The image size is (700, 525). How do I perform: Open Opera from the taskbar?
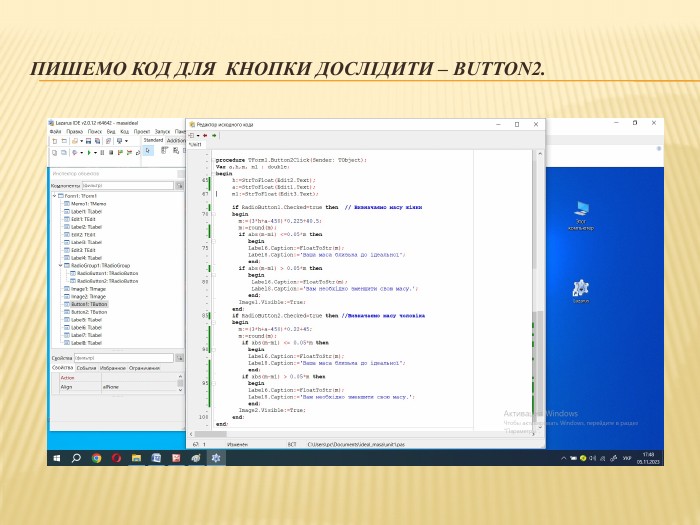pos(117,458)
